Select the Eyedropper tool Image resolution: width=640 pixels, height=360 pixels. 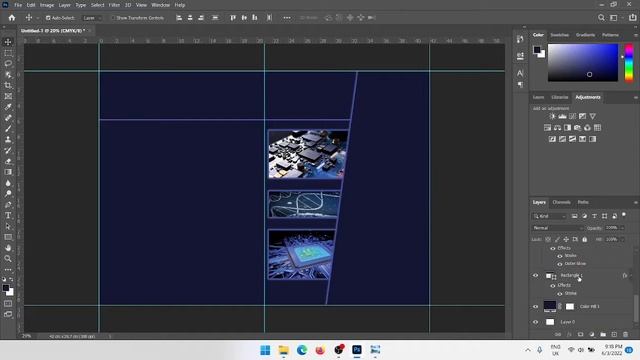pyautogui.click(x=8, y=107)
